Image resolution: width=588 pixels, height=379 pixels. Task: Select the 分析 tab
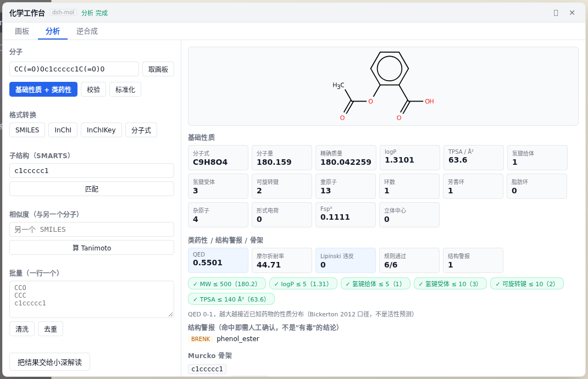pos(53,31)
